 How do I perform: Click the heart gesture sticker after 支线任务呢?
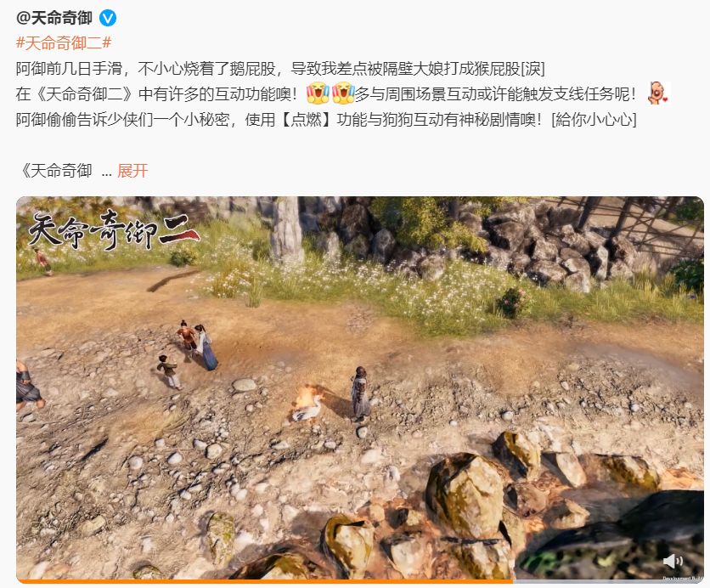pyautogui.click(x=658, y=93)
